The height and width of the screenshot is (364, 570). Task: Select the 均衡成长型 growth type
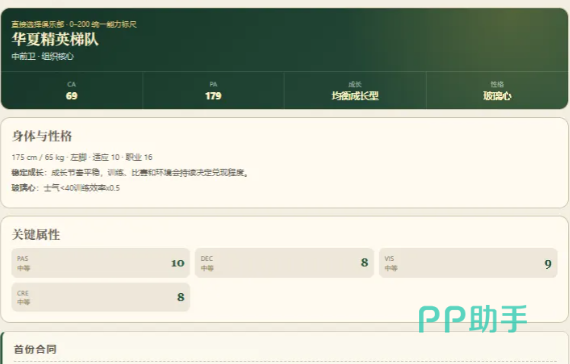355,96
